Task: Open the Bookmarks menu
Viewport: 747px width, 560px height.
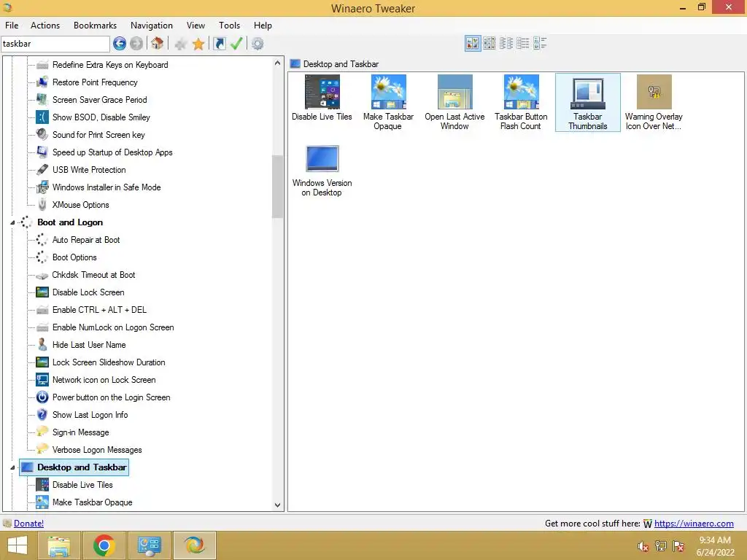Action: coord(95,26)
